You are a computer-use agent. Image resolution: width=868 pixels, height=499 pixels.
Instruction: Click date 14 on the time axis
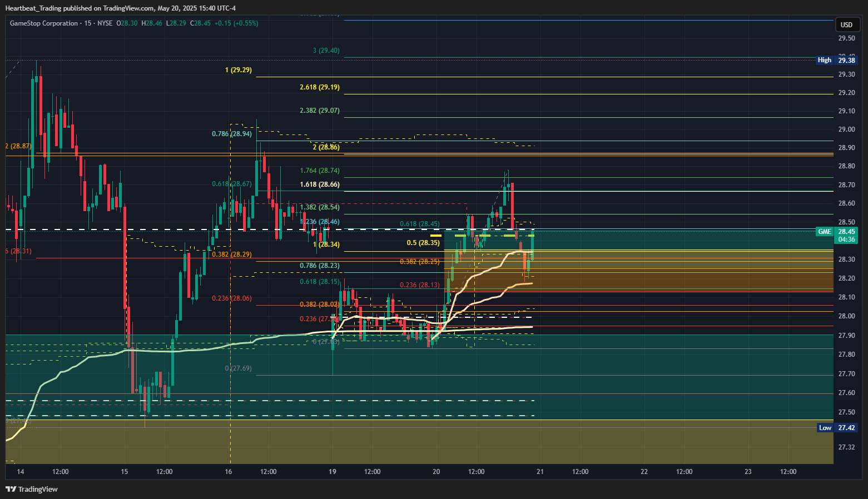click(x=21, y=472)
